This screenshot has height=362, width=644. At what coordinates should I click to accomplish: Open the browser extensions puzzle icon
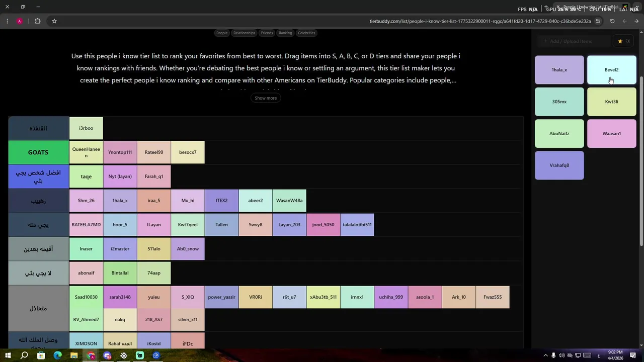click(x=38, y=21)
